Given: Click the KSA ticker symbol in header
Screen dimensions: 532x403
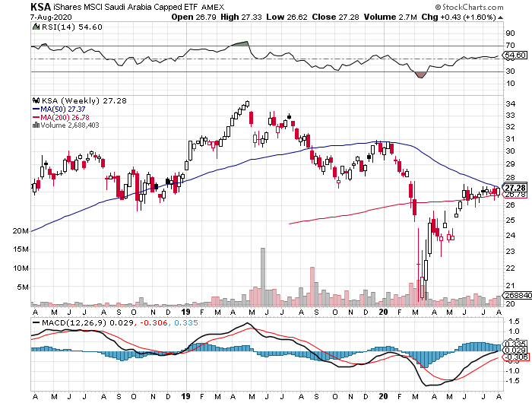Looking at the screenshot, I should 40,7.
